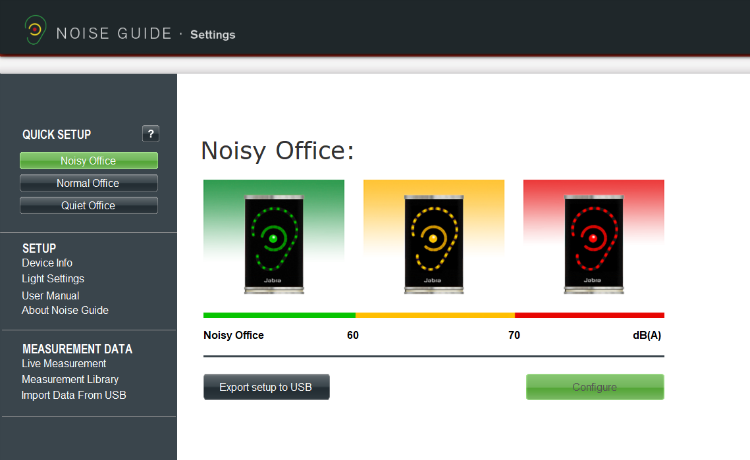Open Device Info
750x460 pixels.
coord(47,263)
